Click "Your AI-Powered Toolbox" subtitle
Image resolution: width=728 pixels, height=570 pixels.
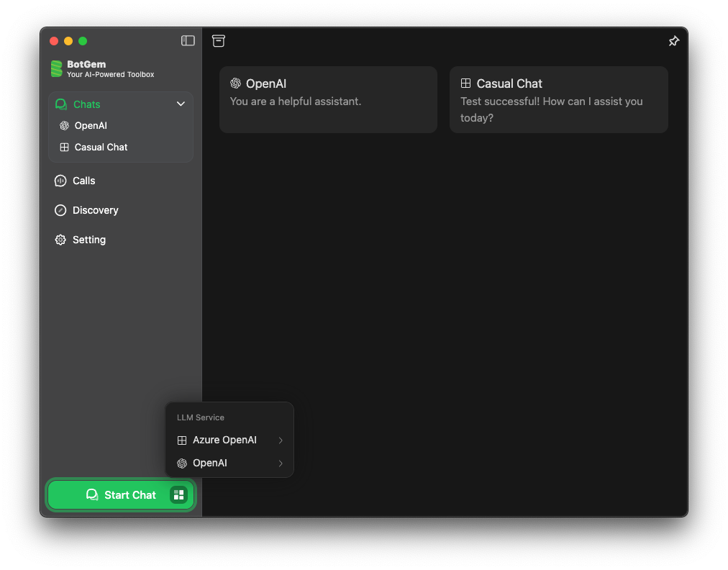[111, 74]
